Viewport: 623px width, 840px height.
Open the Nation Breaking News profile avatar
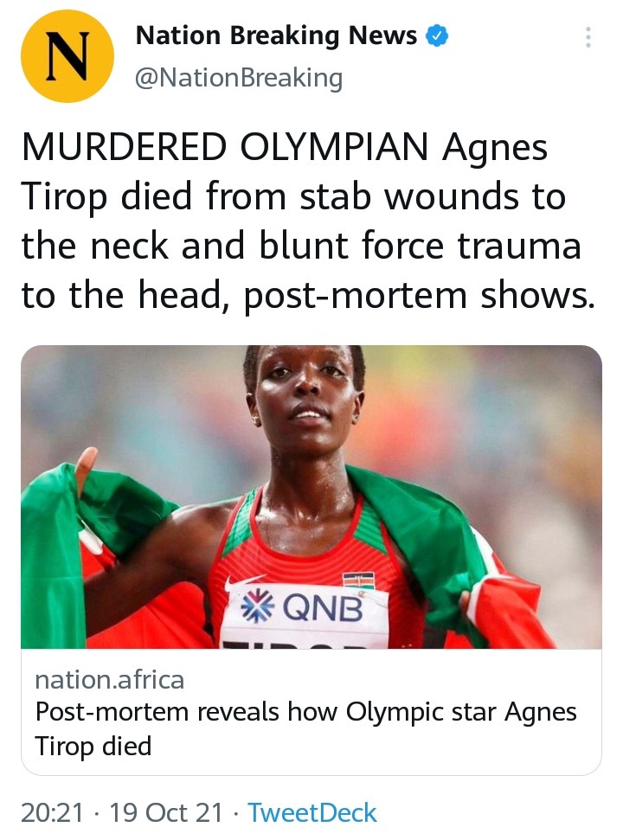click(x=67, y=56)
